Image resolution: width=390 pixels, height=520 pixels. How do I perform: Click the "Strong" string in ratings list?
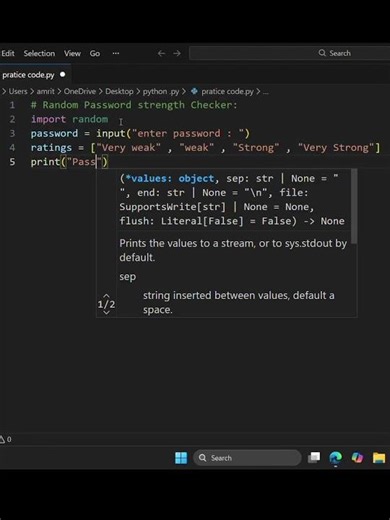tap(256, 148)
